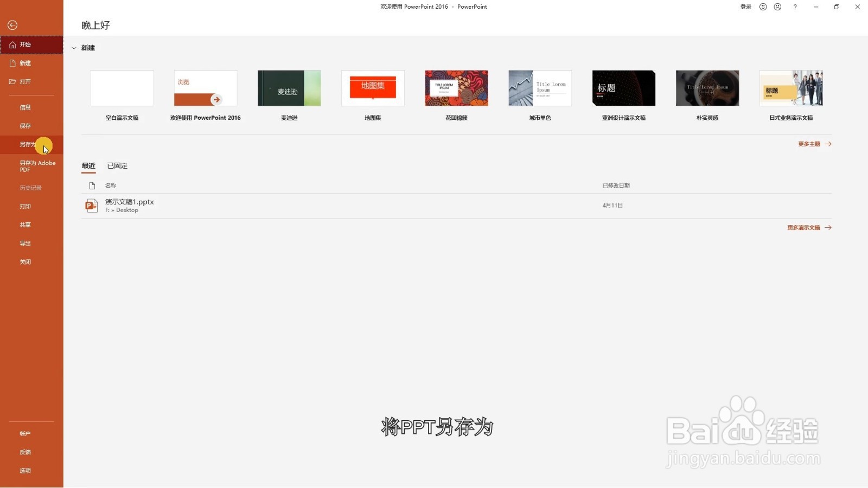The image size is (868, 488).
Task: Click the back arrow icon
Action: pyautogui.click(x=12, y=25)
